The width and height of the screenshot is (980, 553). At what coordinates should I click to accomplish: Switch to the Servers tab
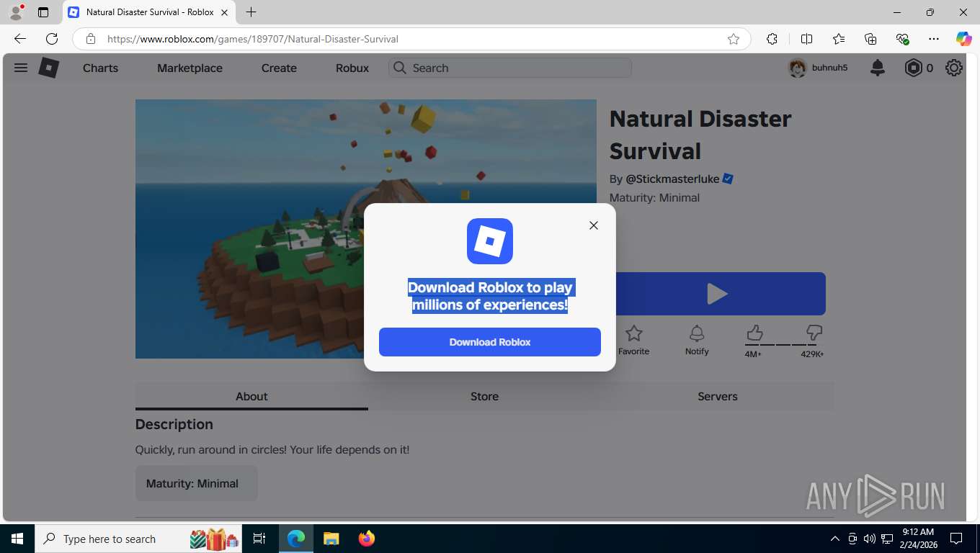coord(717,396)
